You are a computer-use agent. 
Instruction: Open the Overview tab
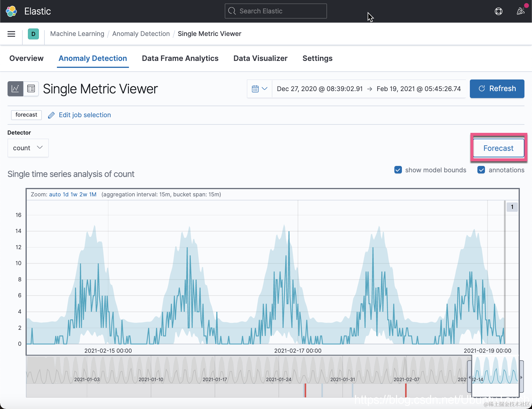(x=26, y=58)
